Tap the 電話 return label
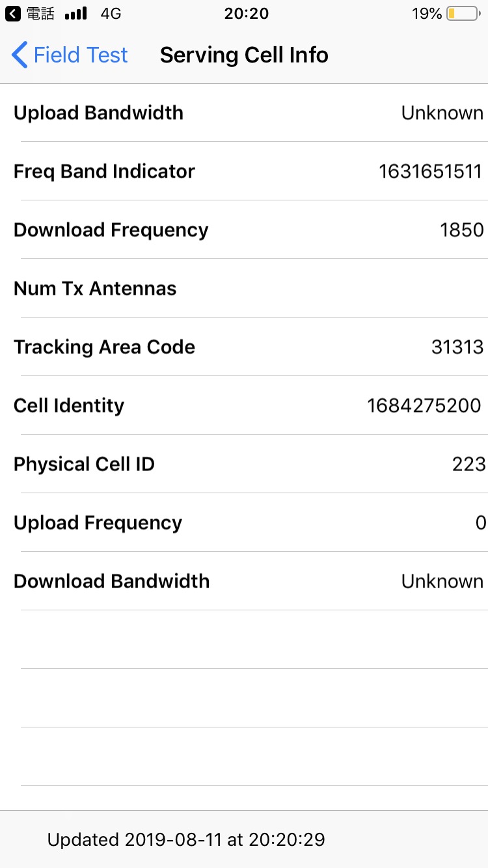 point(40,14)
